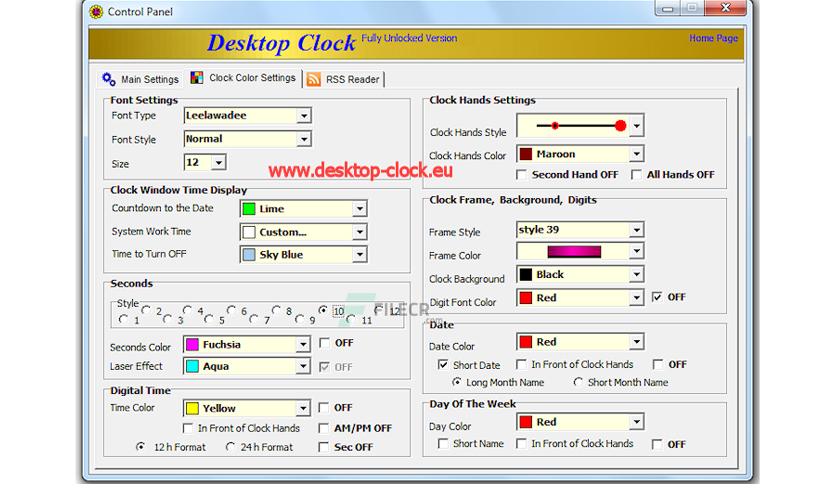The image size is (836, 484).
Task: Click the Desktop Clock banner title
Action: [282, 43]
